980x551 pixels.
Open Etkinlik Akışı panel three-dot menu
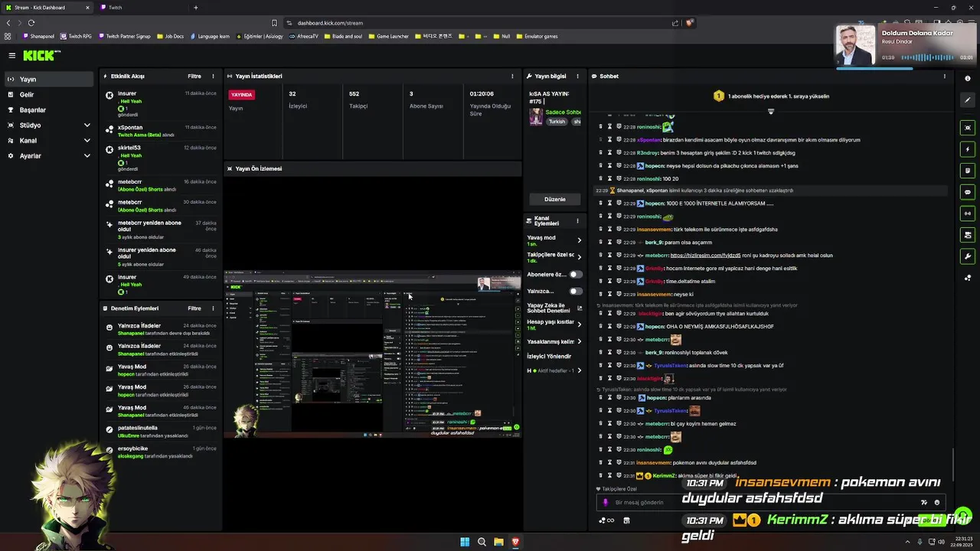pyautogui.click(x=213, y=76)
